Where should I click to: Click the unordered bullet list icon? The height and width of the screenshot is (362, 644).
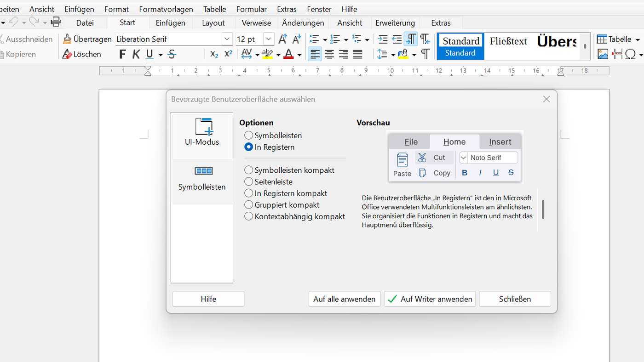click(315, 39)
